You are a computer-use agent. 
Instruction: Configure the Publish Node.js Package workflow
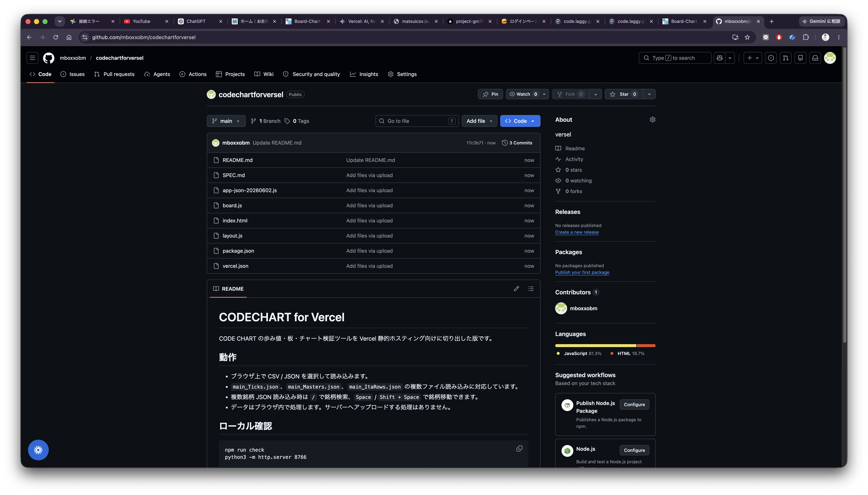click(634, 405)
